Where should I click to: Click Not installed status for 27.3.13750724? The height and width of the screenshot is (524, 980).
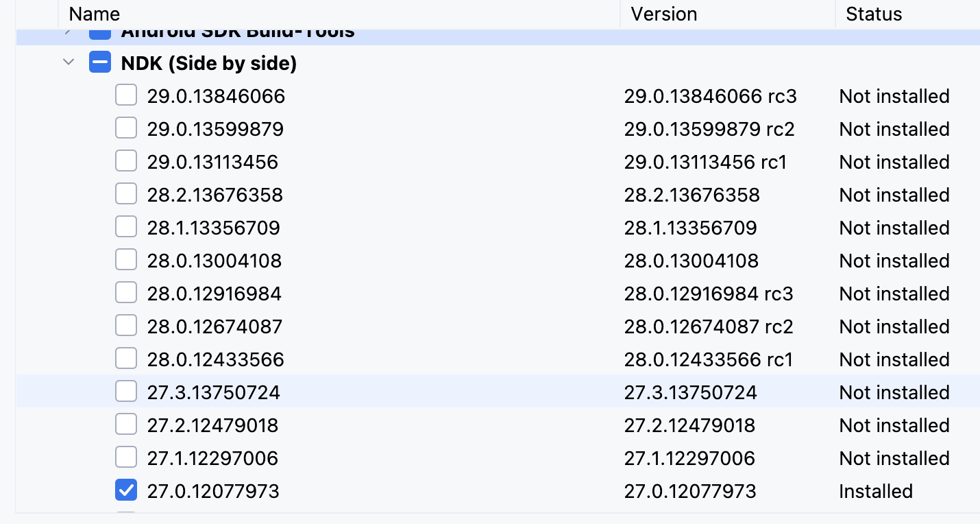point(894,392)
